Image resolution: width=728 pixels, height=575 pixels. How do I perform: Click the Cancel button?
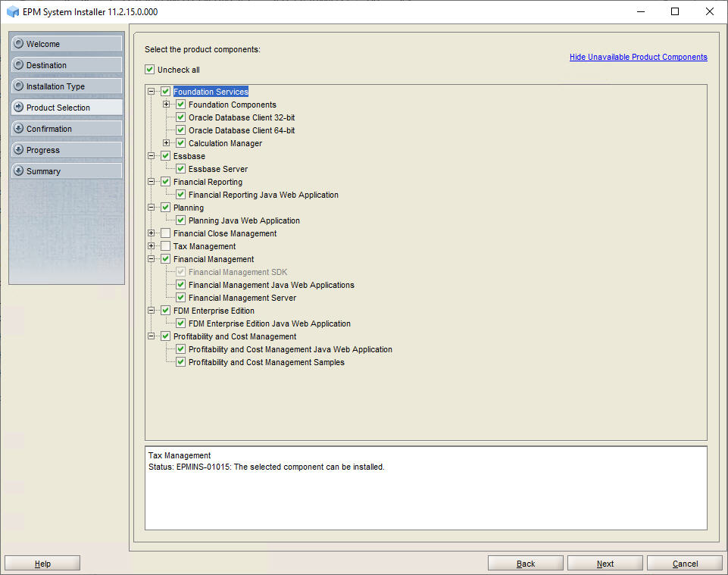pyautogui.click(x=685, y=564)
